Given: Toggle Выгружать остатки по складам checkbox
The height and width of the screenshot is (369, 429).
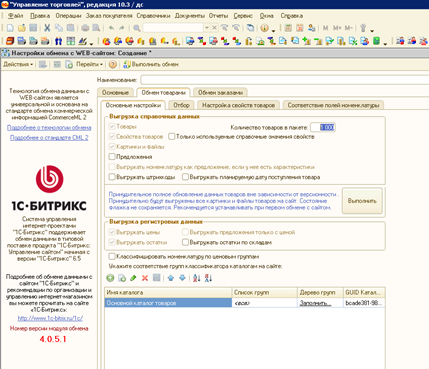Looking at the screenshot, I should (185, 242).
